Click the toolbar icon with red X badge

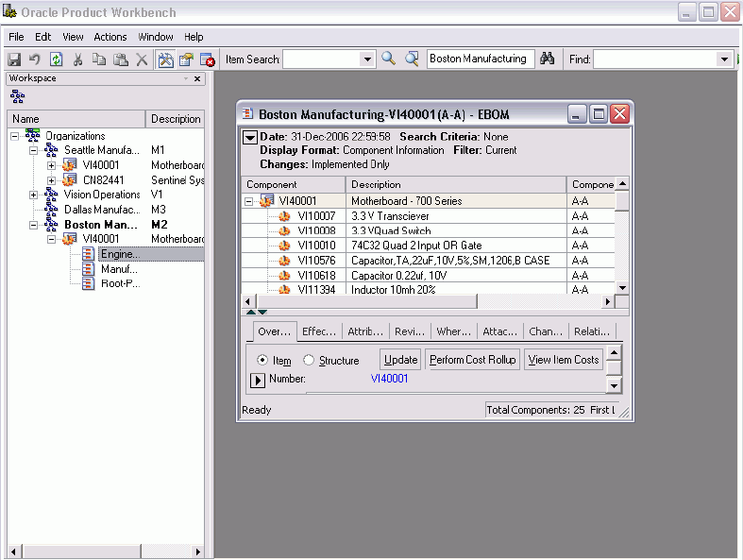208,59
